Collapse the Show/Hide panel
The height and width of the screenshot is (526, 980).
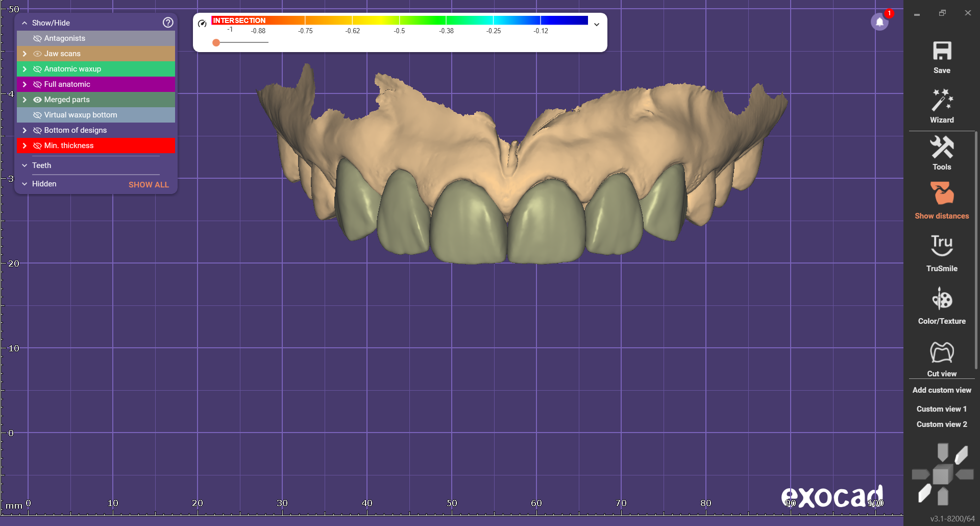[24, 23]
